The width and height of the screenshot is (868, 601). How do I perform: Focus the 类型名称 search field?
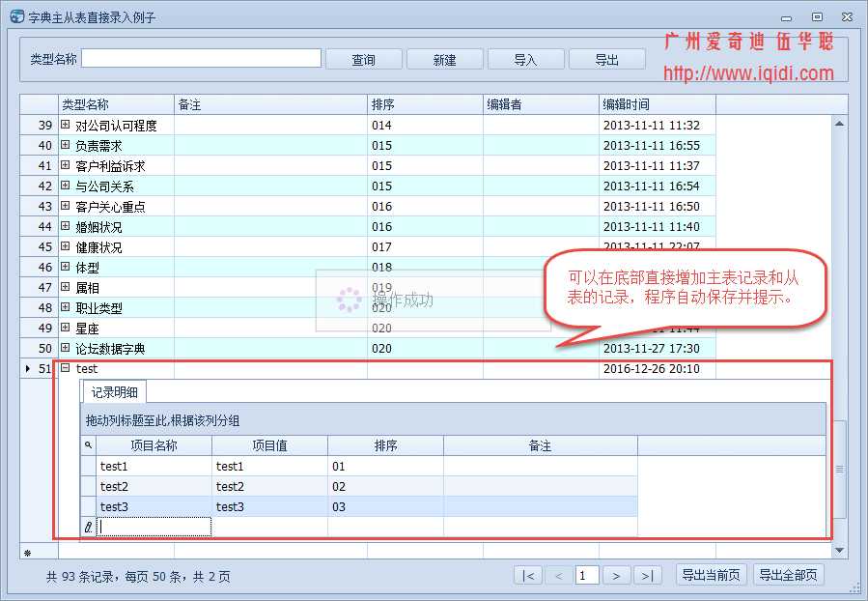(x=202, y=59)
